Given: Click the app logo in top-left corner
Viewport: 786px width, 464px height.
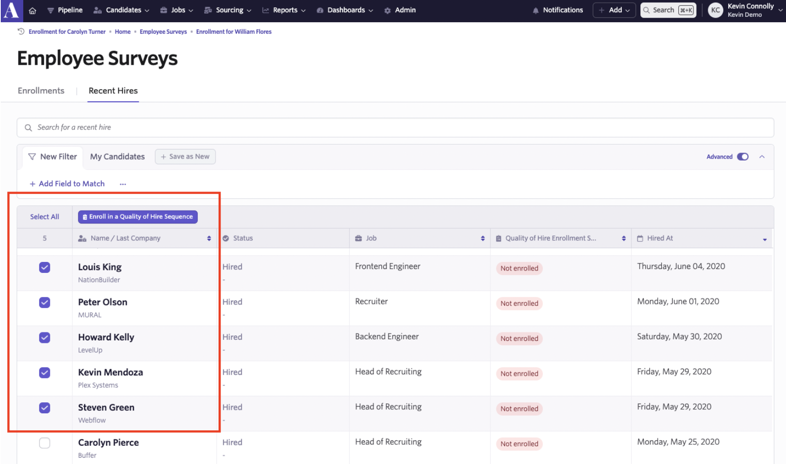Looking at the screenshot, I should pyautogui.click(x=11, y=11).
